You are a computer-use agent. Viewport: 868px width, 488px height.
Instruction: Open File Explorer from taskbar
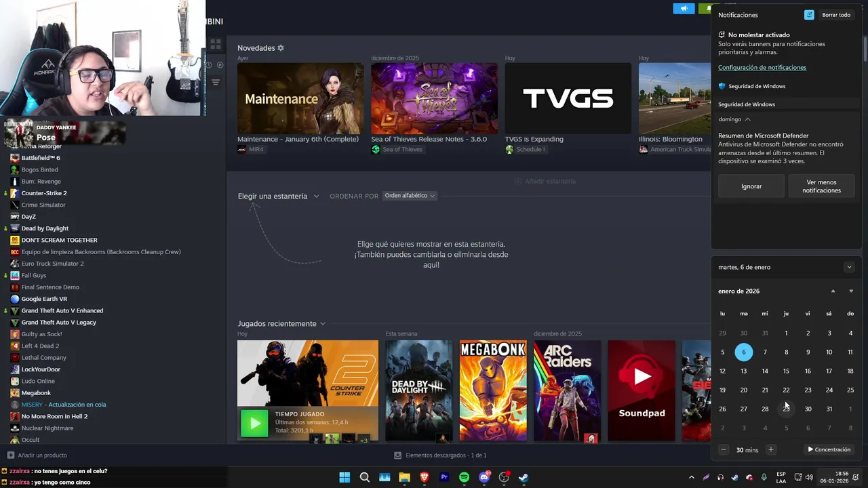coord(404,477)
